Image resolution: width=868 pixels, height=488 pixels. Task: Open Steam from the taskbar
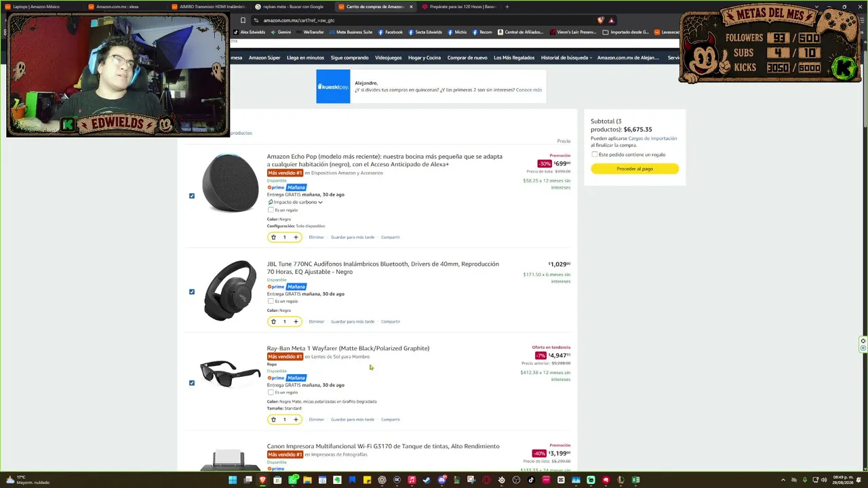[x=427, y=480]
